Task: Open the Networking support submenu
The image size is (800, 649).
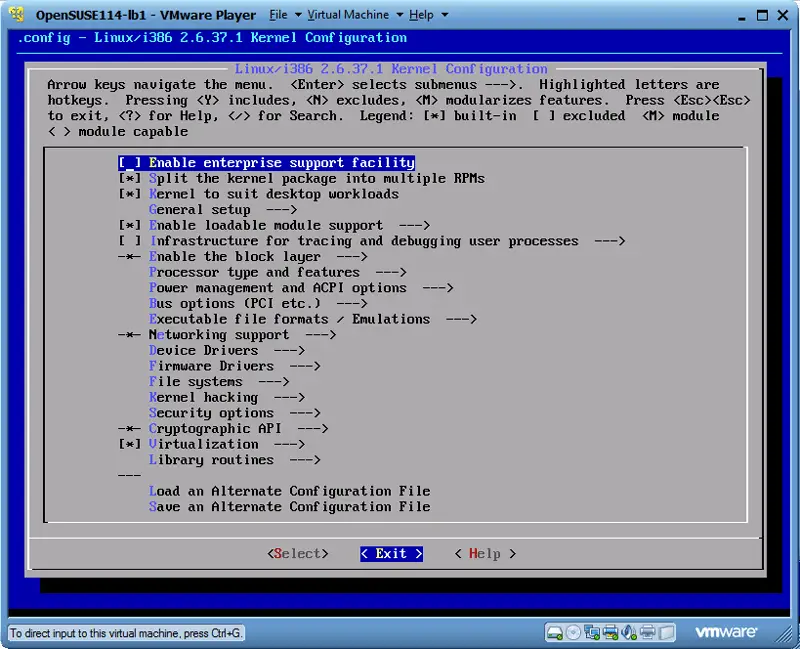Action: point(227,335)
